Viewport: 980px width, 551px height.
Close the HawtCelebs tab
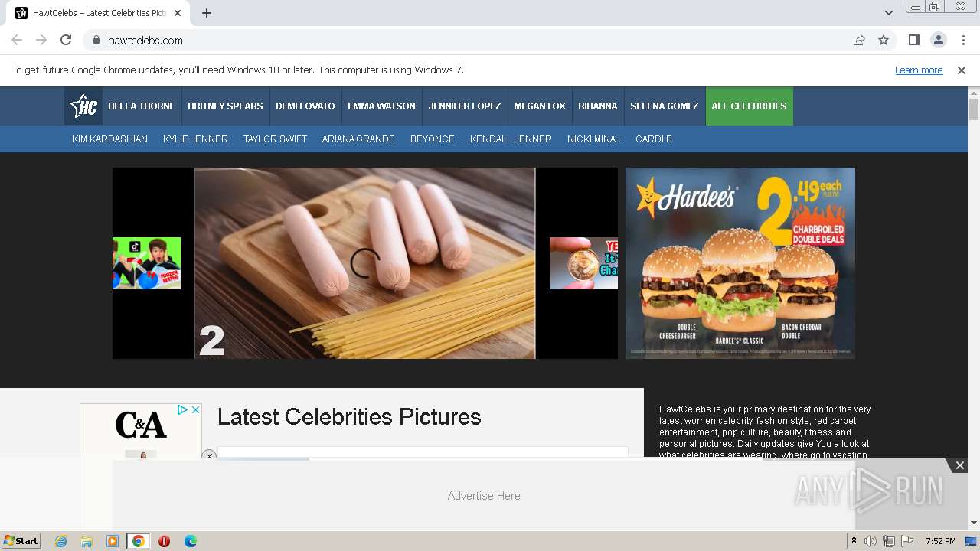pos(178,13)
